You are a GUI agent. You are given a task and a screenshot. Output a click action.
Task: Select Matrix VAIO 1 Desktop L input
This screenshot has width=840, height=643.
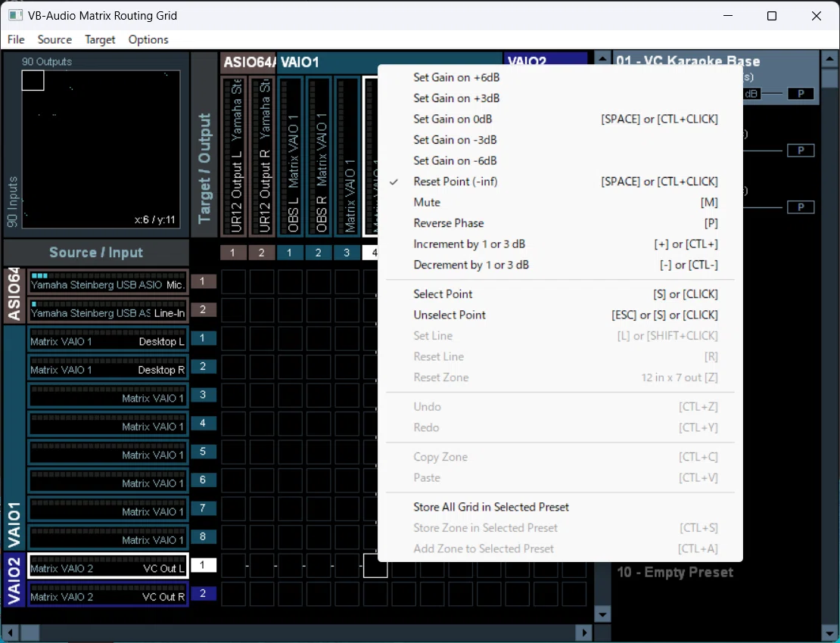(x=107, y=338)
